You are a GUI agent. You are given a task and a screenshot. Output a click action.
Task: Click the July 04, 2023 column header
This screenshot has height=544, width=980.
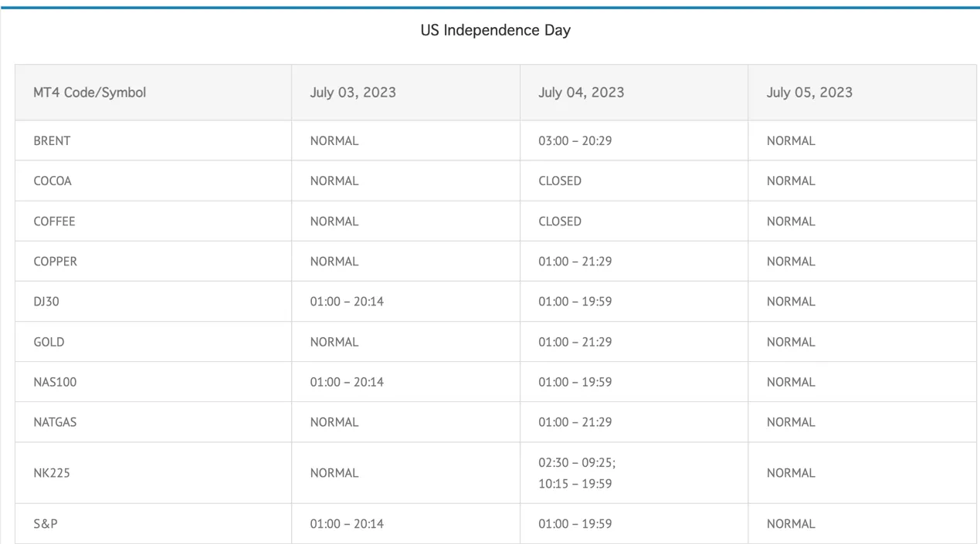[x=634, y=93]
